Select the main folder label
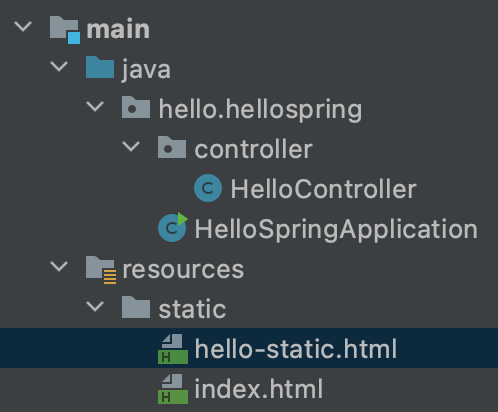This screenshot has height=412, width=498. click(118, 30)
